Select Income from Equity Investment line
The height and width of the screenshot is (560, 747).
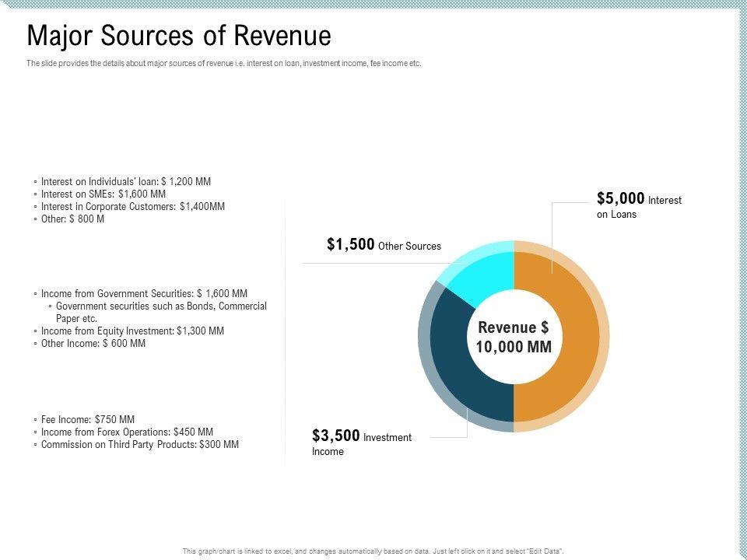(x=132, y=331)
